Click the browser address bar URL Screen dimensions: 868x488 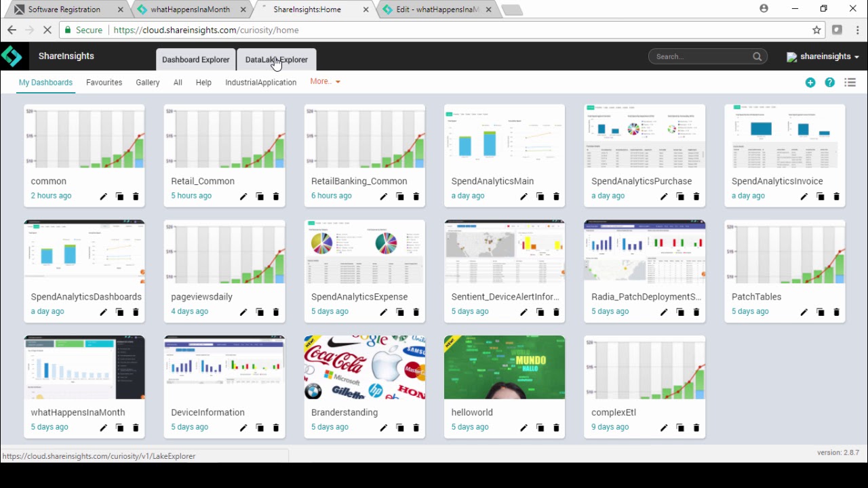click(x=206, y=30)
